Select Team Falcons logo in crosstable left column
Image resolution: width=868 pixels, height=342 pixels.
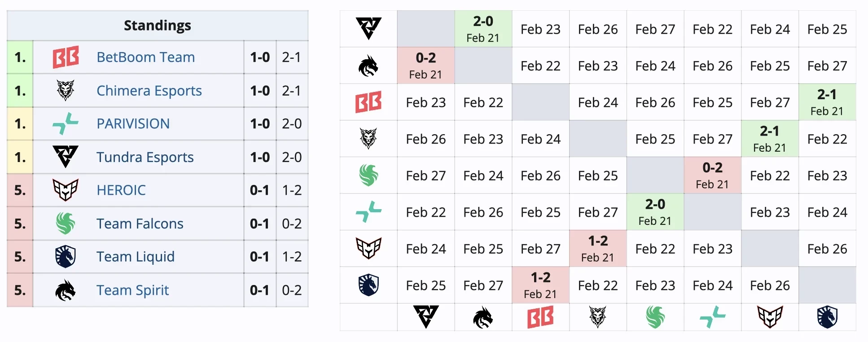[368, 175]
